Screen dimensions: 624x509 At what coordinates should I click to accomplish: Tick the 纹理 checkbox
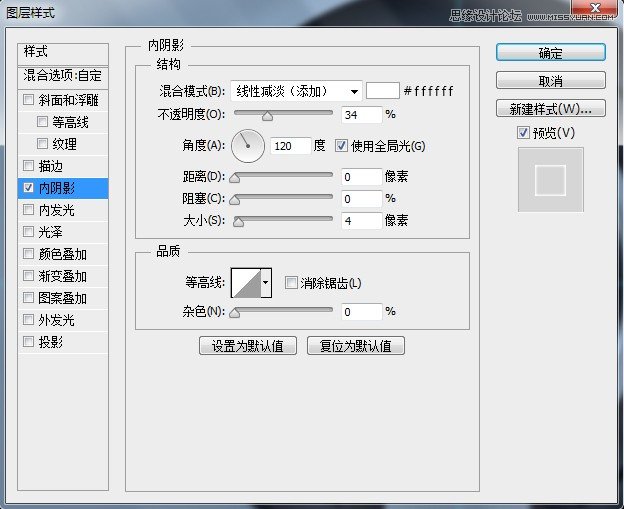point(42,143)
